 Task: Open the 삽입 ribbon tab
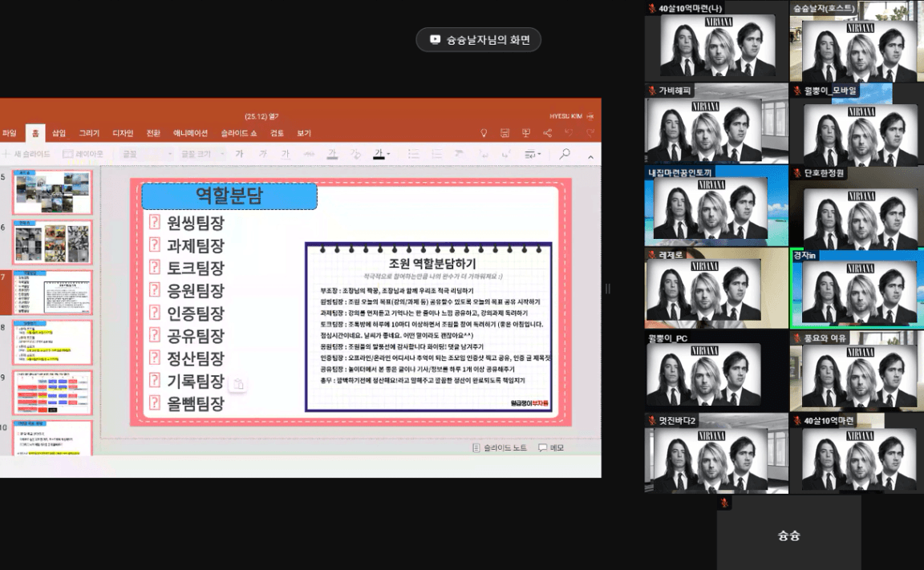click(59, 133)
